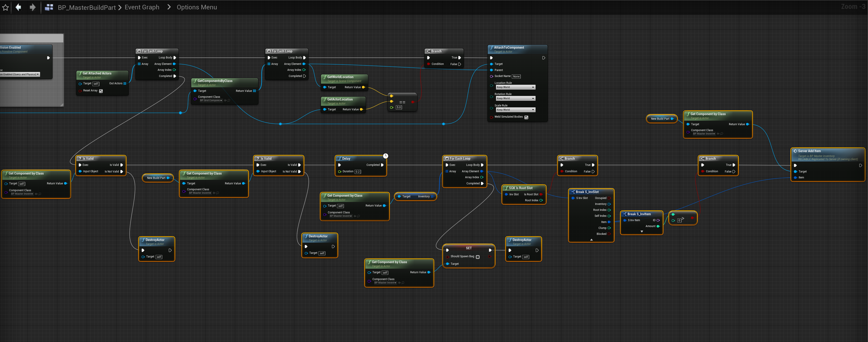The width and height of the screenshot is (868, 342).
Task: Enable Should Spawn Bag checkbox in SET node
Action: (x=477, y=257)
